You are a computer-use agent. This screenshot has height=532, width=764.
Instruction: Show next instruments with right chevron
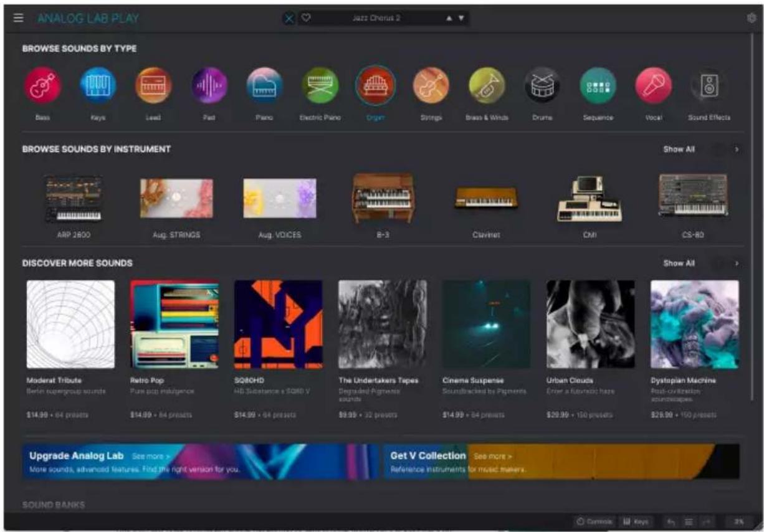click(x=737, y=150)
